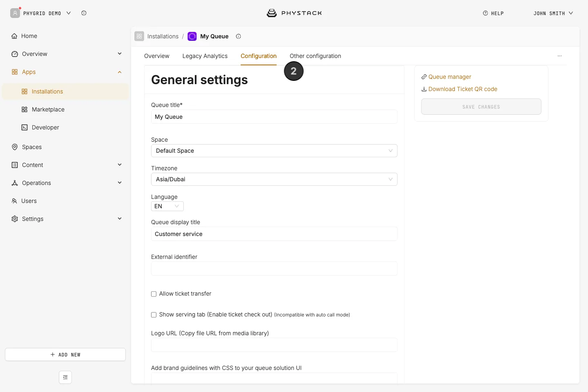Open the Phygrid Demo tenant switcher chevron
588x392 pixels.
coord(69,13)
